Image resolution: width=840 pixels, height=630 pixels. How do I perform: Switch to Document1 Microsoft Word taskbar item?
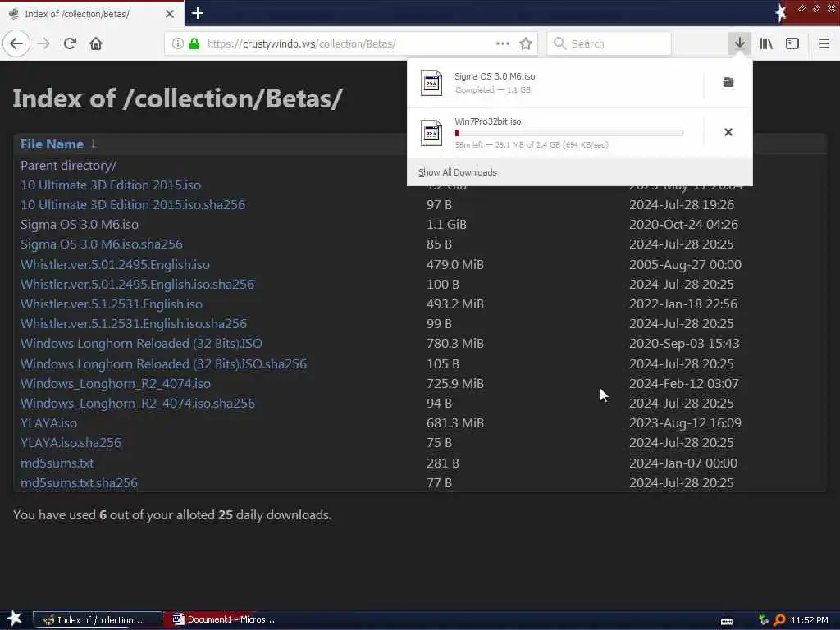click(x=224, y=619)
